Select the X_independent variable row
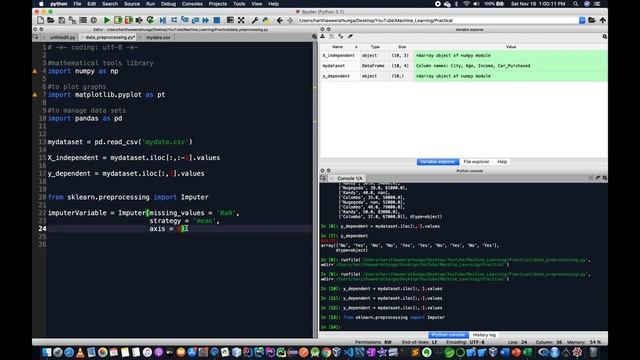This screenshot has width=640, height=360. pyautogui.click(x=464, y=55)
